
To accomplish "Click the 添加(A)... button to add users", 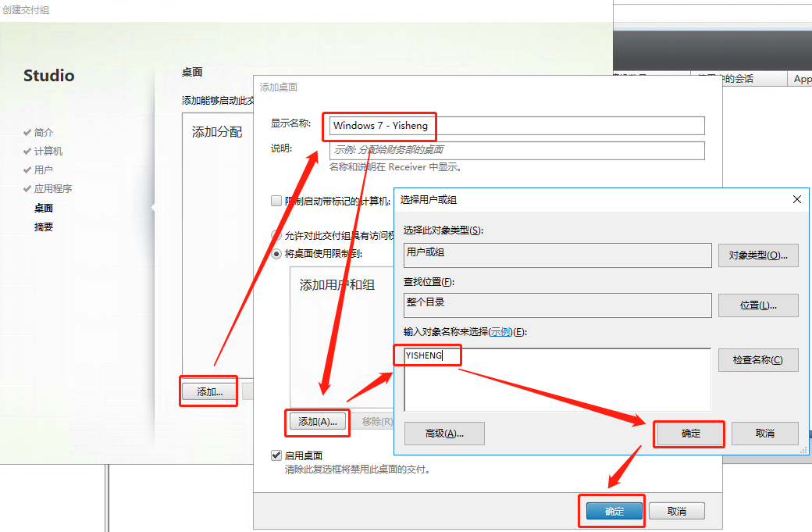I will (316, 422).
